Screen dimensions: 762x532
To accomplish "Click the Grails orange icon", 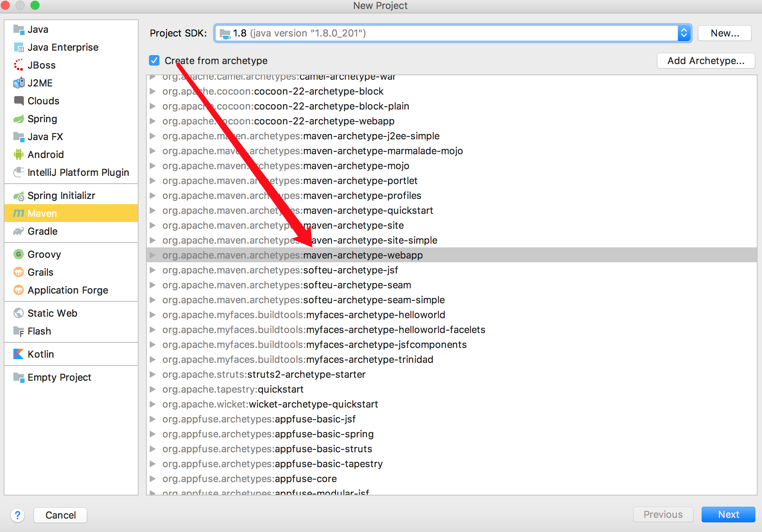I will click(x=19, y=272).
